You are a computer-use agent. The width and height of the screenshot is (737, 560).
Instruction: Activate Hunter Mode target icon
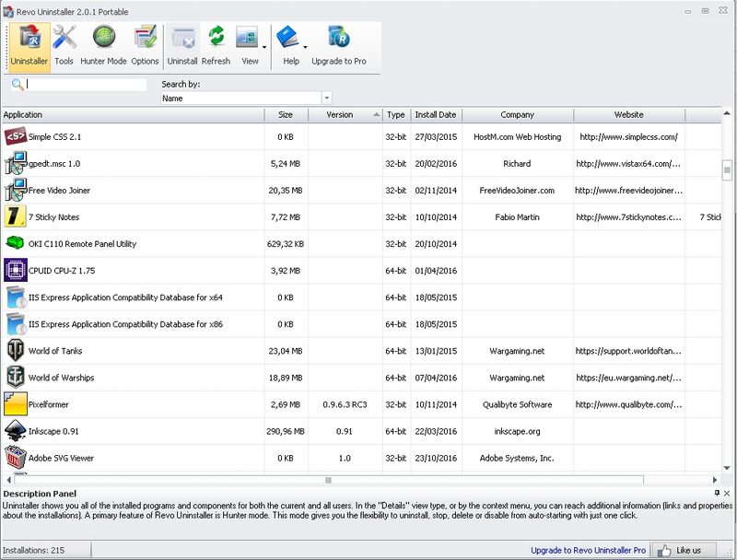(x=104, y=37)
